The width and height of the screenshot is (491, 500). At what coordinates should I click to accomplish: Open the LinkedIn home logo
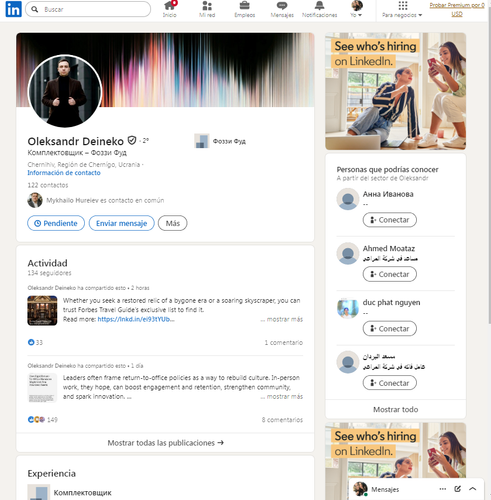(13, 9)
